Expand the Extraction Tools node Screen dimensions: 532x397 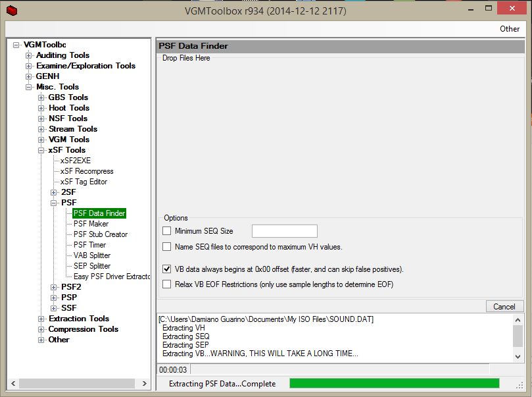[41, 319]
